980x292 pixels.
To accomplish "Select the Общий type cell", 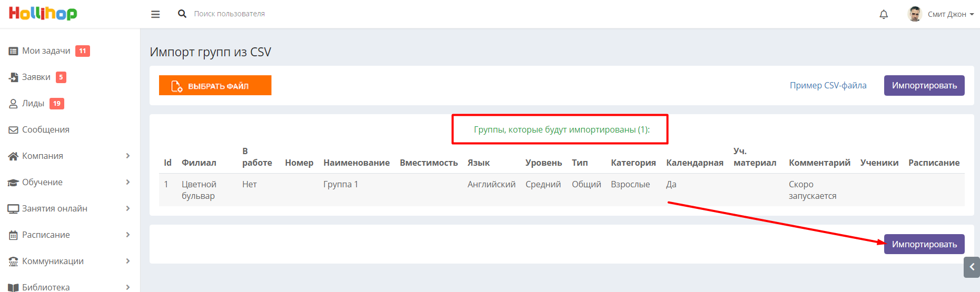I will click(587, 184).
